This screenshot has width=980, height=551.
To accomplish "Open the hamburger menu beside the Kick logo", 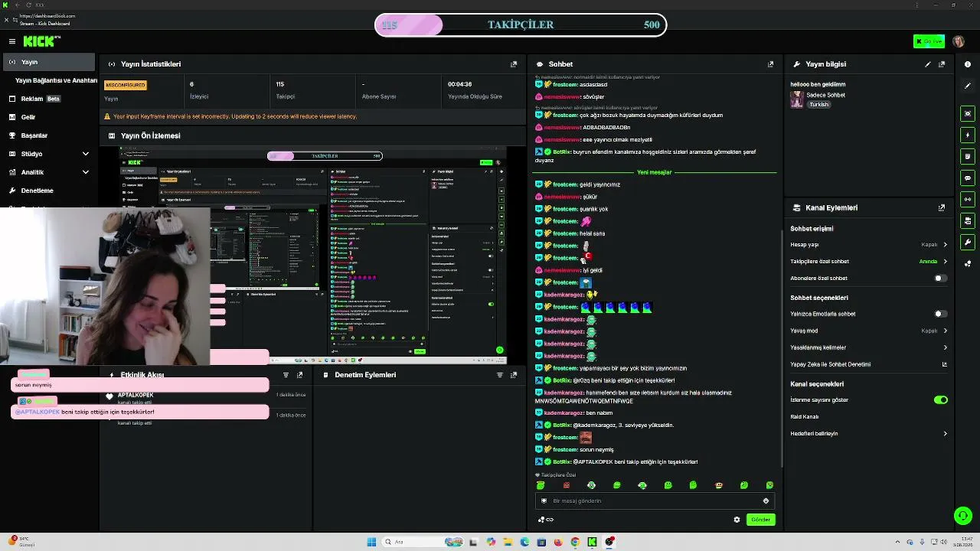I will click(x=12, y=41).
